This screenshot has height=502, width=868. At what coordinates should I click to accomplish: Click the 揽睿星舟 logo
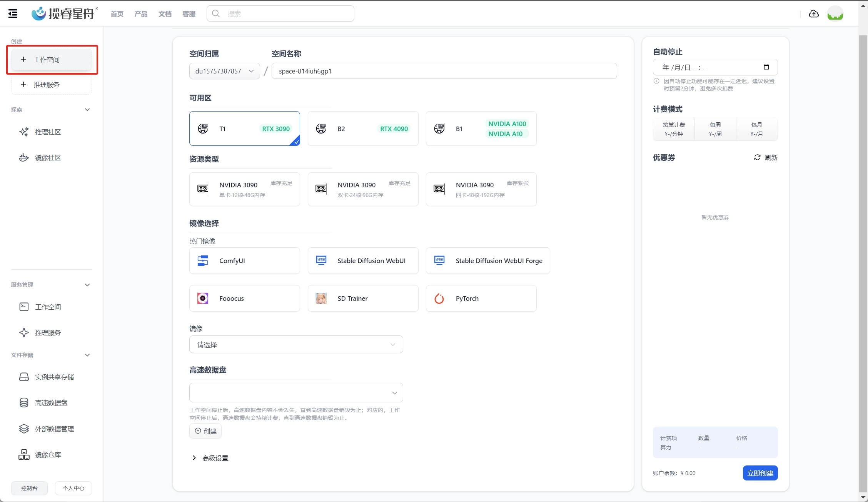65,14
